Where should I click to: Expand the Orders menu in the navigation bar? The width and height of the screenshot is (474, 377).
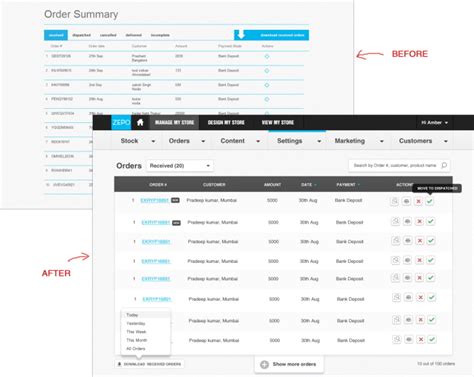[187, 141]
